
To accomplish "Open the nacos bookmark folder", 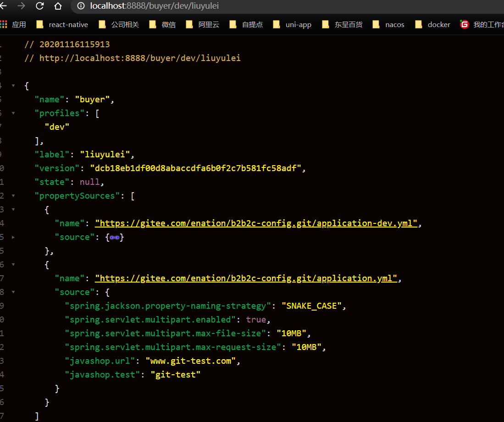I will 388,24.
